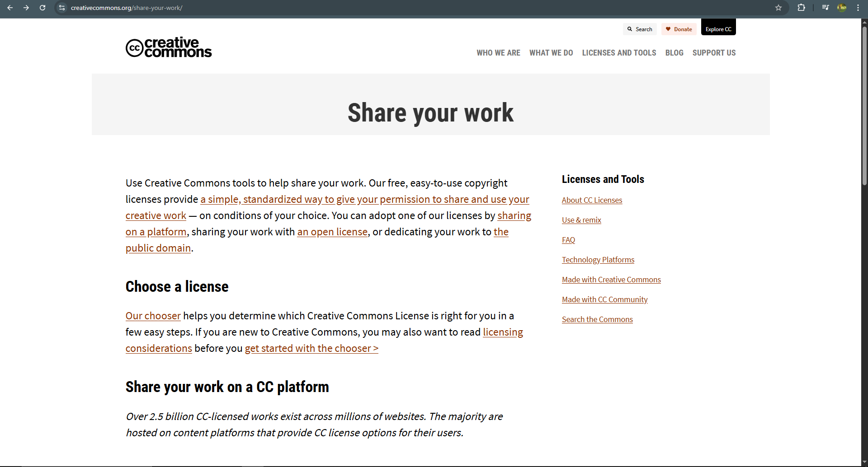The height and width of the screenshot is (467, 868).
Task: Click the 'Choose a license' heading
Action: (x=177, y=286)
